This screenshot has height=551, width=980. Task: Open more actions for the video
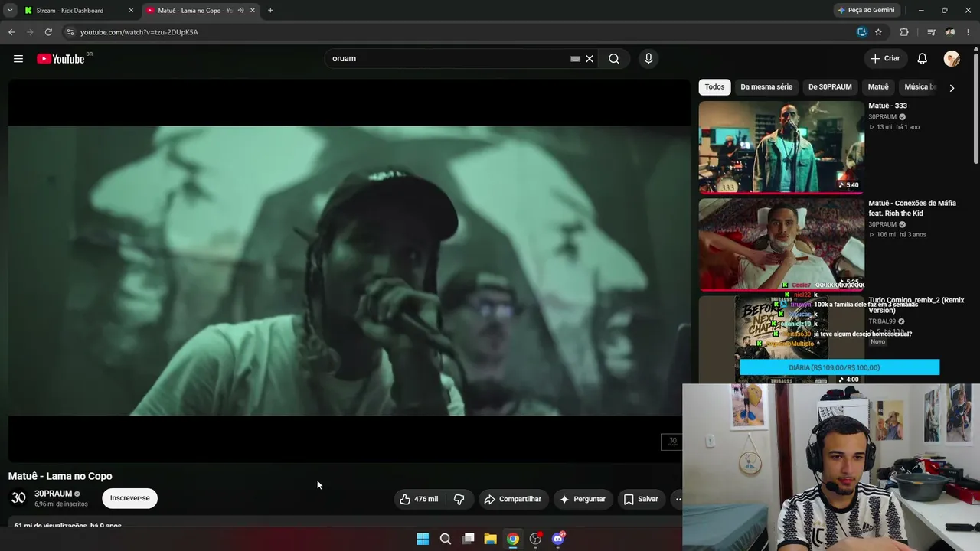678,499
